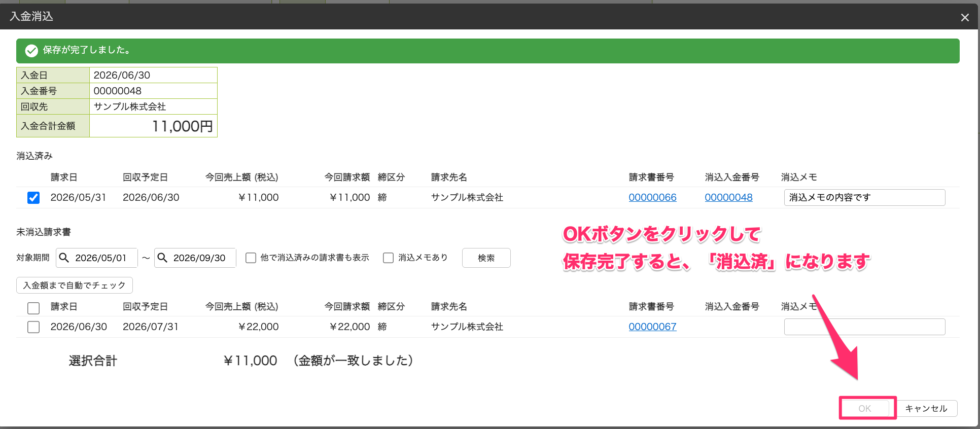
Task: Click the 回収予定日 cell 2026/07/31
Action: [x=151, y=327]
